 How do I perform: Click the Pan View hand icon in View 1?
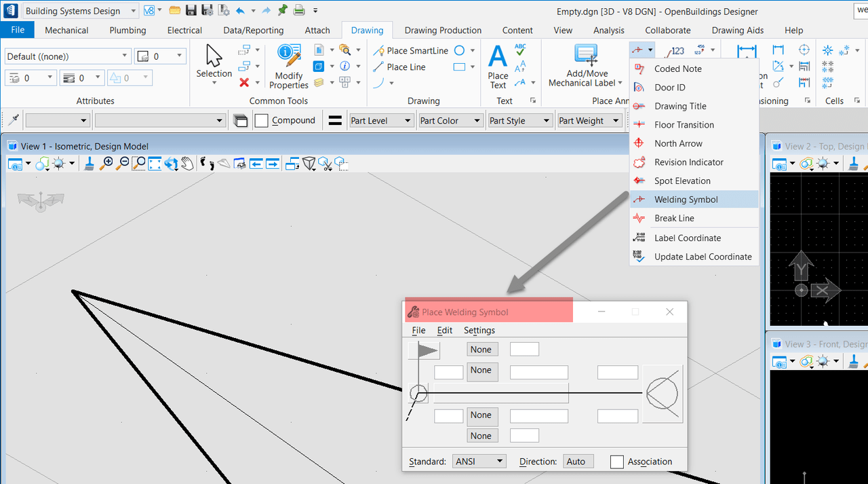pyautogui.click(x=187, y=164)
